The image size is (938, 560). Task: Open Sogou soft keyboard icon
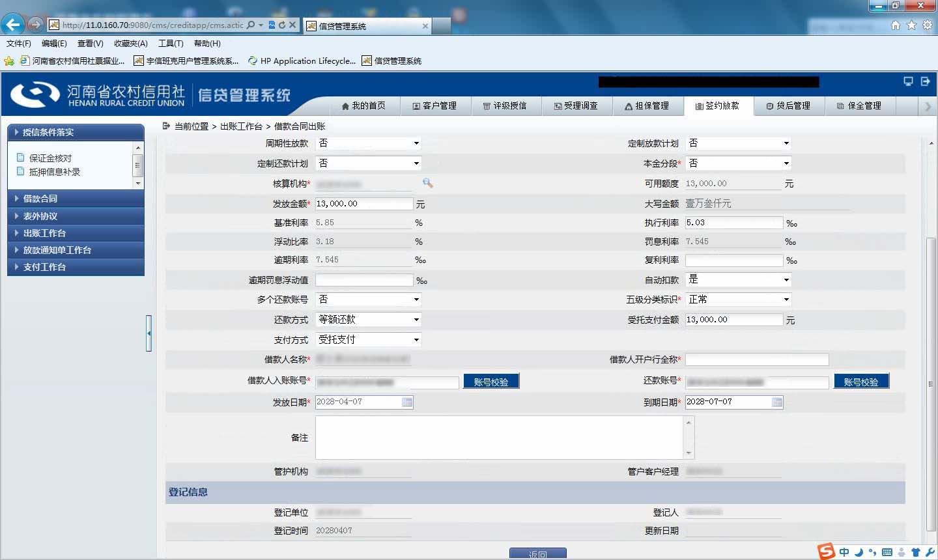887,552
